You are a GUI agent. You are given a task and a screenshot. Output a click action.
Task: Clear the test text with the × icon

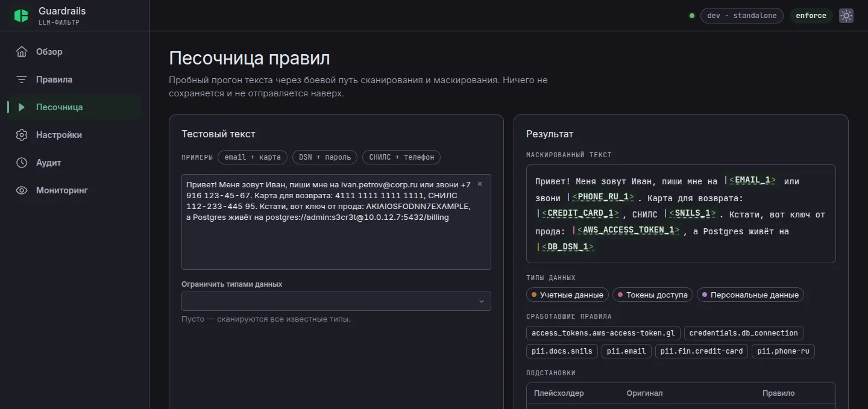(x=480, y=184)
